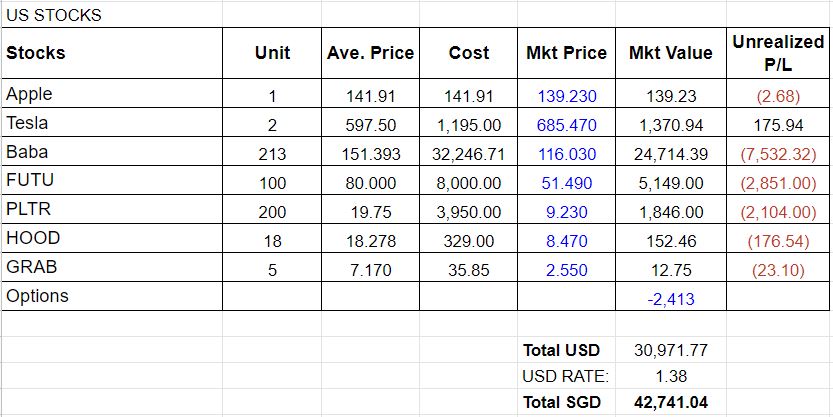Click the FUTU cost 8,000.00 cell
The height and width of the screenshot is (417, 833).
(x=469, y=183)
